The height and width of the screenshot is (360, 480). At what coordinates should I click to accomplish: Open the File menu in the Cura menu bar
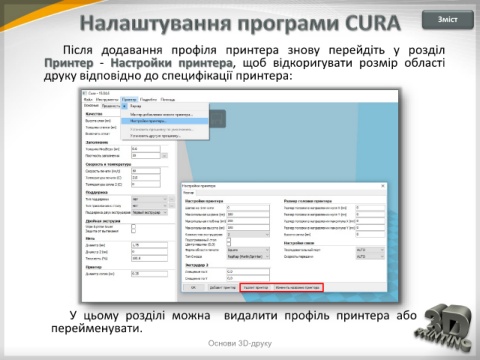88,99
